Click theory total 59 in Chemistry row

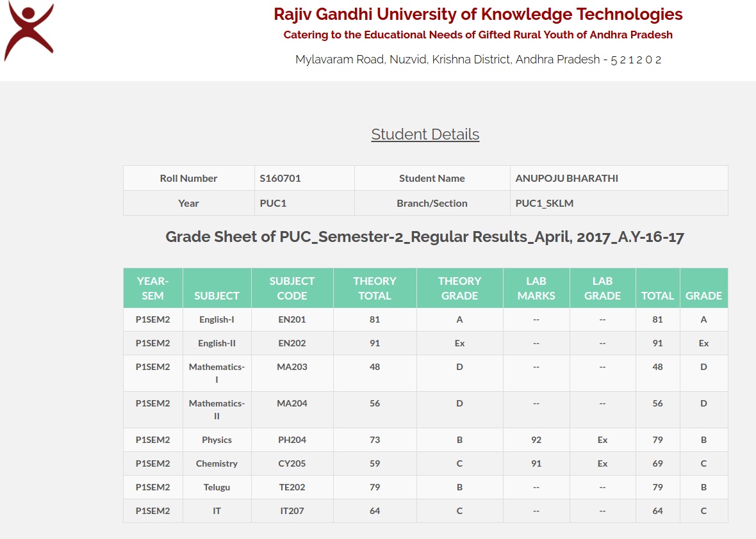[375, 463]
